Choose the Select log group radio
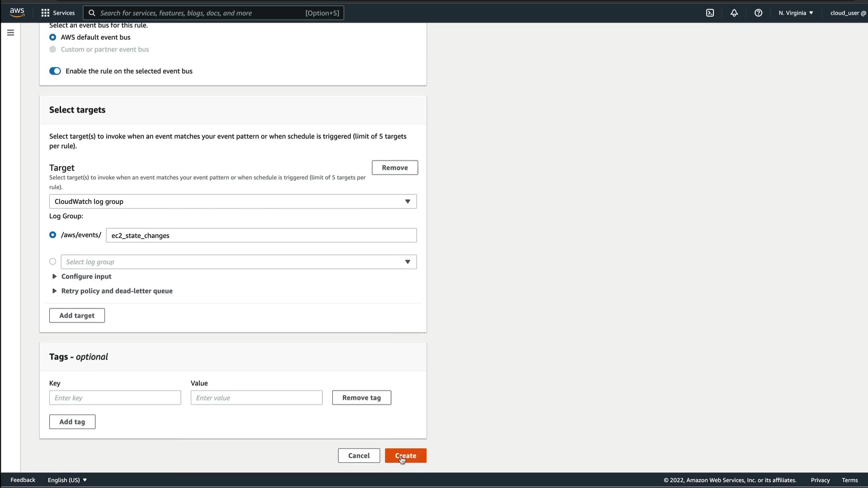Screen dimensions: 868x488 click(x=53, y=261)
